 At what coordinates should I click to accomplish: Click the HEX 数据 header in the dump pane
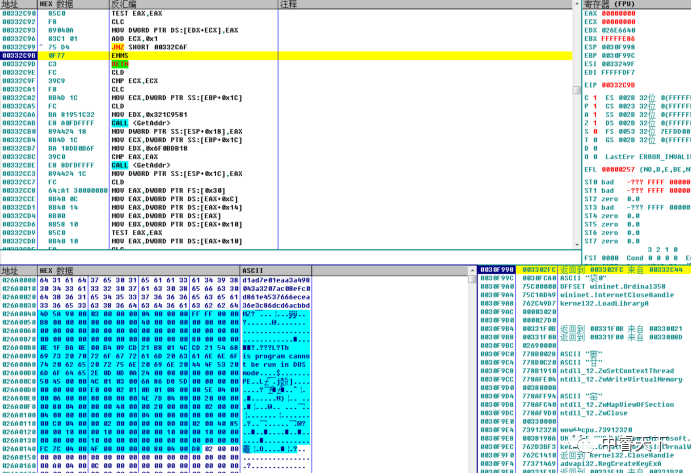coord(139,270)
